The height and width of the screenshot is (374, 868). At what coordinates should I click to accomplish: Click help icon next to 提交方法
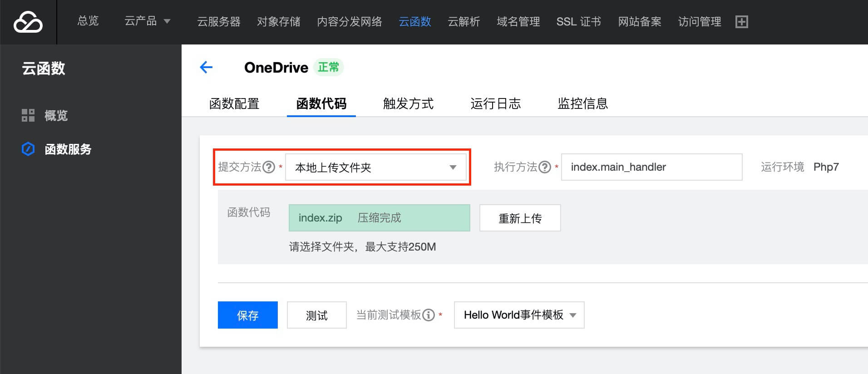pyautogui.click(x=269, y=167)
